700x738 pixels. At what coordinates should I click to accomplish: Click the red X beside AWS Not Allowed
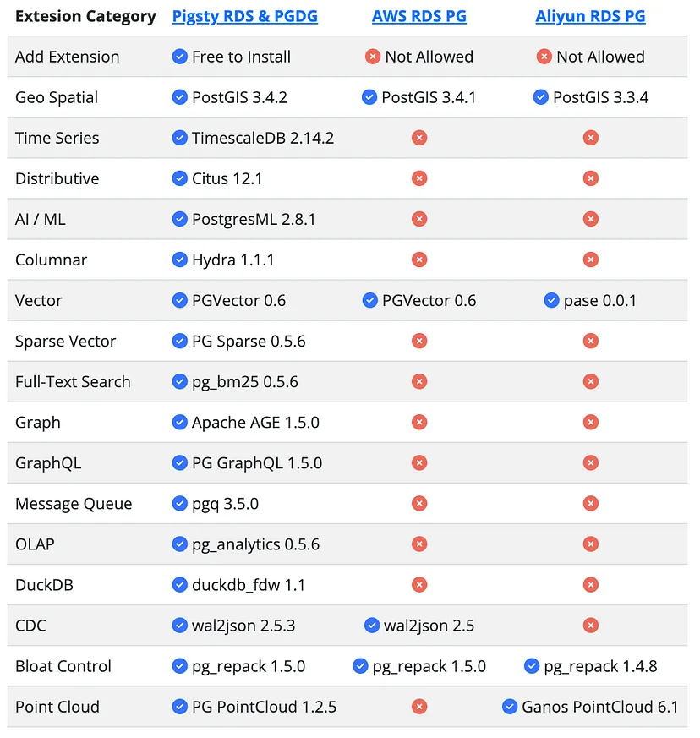pos(373,57)
